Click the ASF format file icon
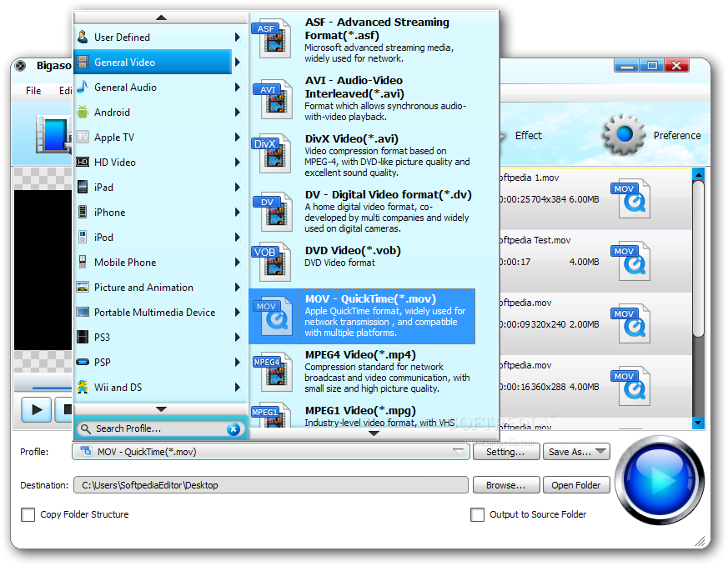The height and width of the screenshot is (566, 728). tap(274, 39)
